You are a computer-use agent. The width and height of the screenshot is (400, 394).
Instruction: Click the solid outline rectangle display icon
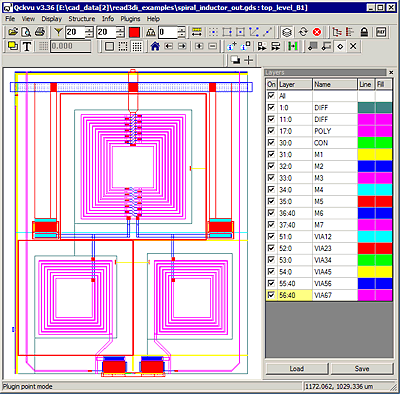coord(109,46)
